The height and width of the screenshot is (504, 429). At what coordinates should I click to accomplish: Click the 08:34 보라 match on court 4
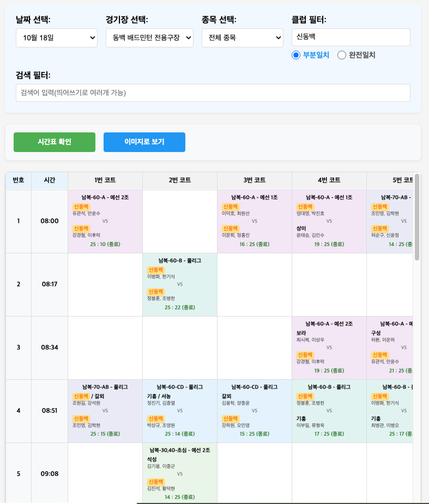[329, 348]
